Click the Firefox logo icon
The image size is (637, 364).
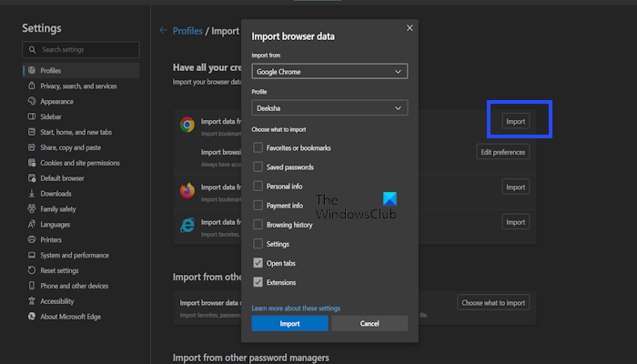point(187,190)
